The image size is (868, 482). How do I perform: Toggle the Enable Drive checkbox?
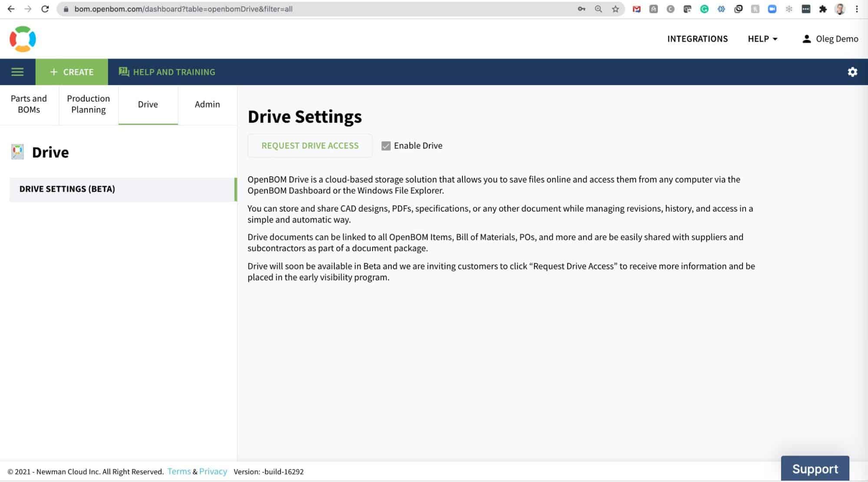[386, 146]
